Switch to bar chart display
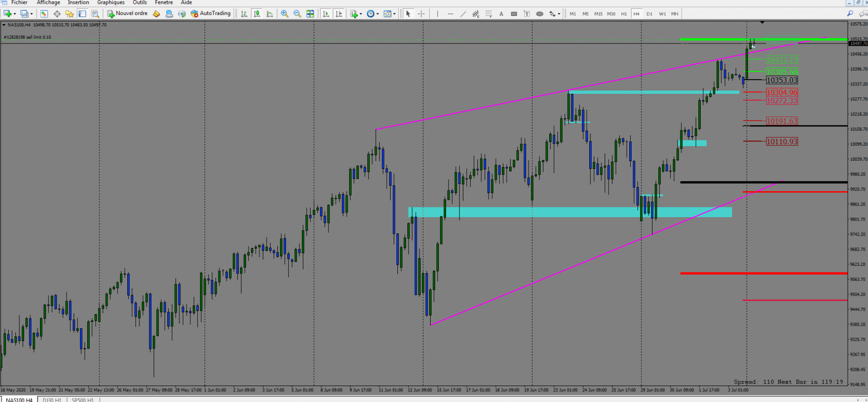This screenshot has height=402, width=868. 244,14
